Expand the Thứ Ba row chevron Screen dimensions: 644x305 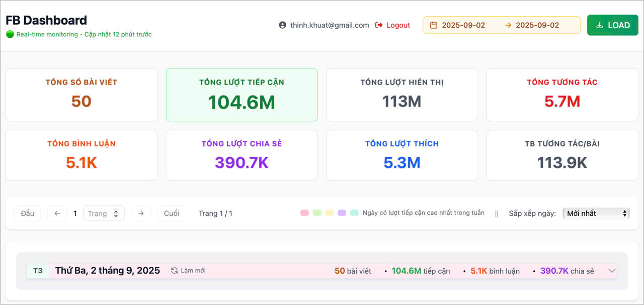click(x=612, y=271)
